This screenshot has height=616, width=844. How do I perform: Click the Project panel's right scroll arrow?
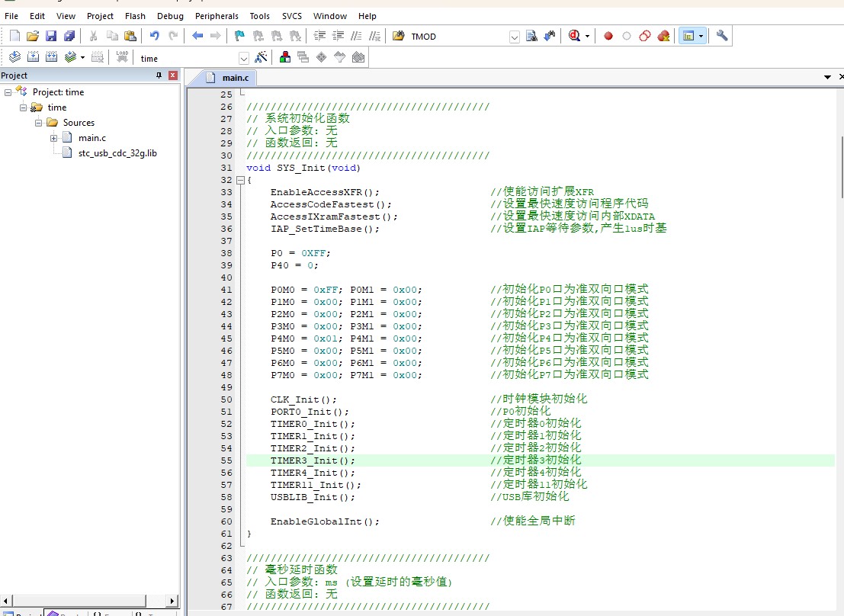coord(172,601)
